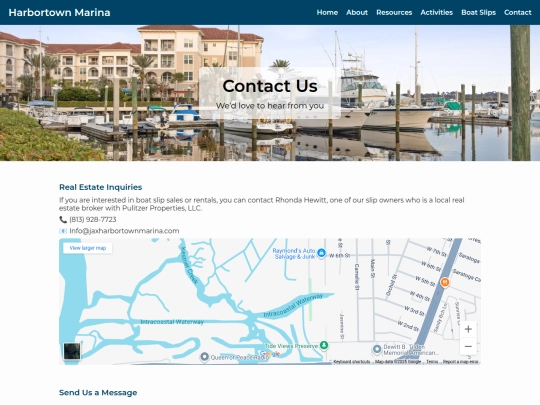Open the View larger map link
This screenshot has width=540, height=405.
tap(87, 248)
